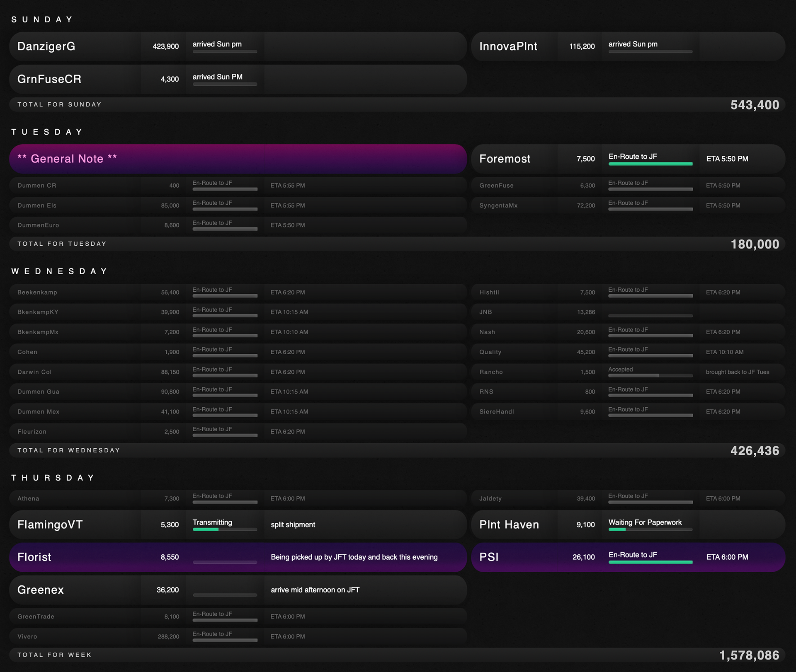Click the WEDNESDAY section heading
796x672 pixels.
59,271
